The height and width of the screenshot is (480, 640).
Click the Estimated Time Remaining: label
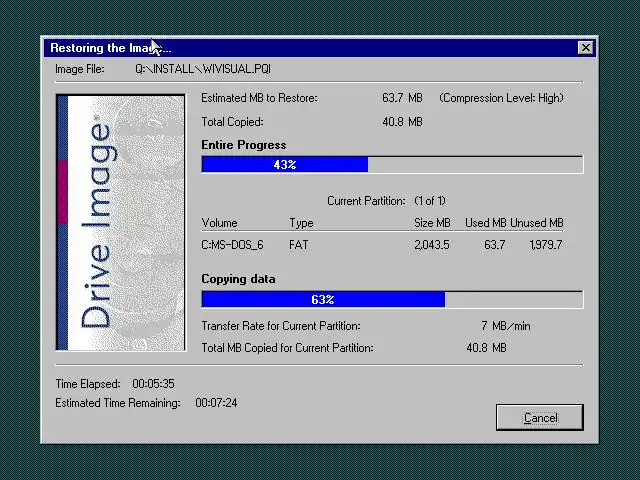point(118,403)
